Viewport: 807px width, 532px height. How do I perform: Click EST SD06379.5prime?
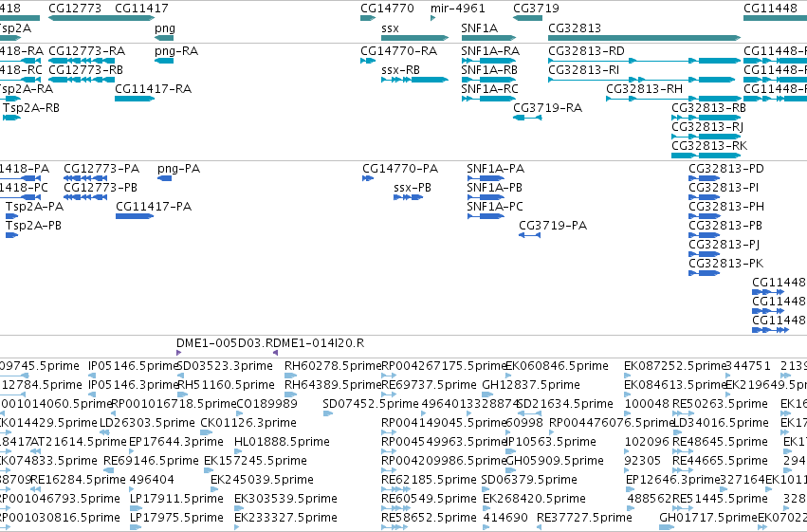click(x=485, y=489)
